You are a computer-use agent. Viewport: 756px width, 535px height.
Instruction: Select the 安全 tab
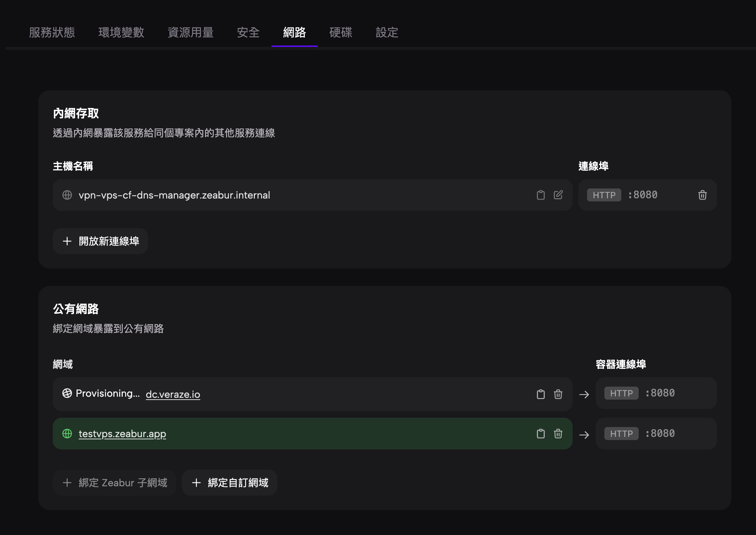tap(248, 32)
